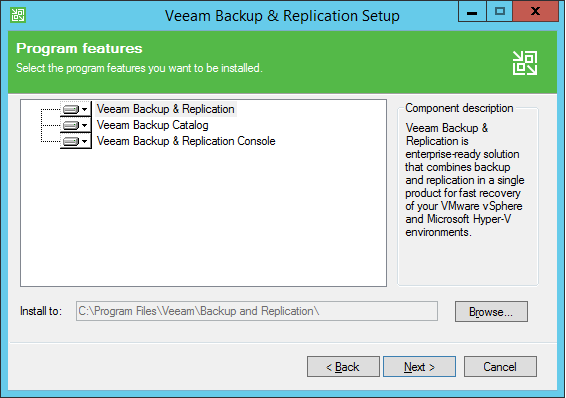Select Veeam Backup & Replication Console feature
Viewport: 566px width, 398px height.
tap(186, 141)
